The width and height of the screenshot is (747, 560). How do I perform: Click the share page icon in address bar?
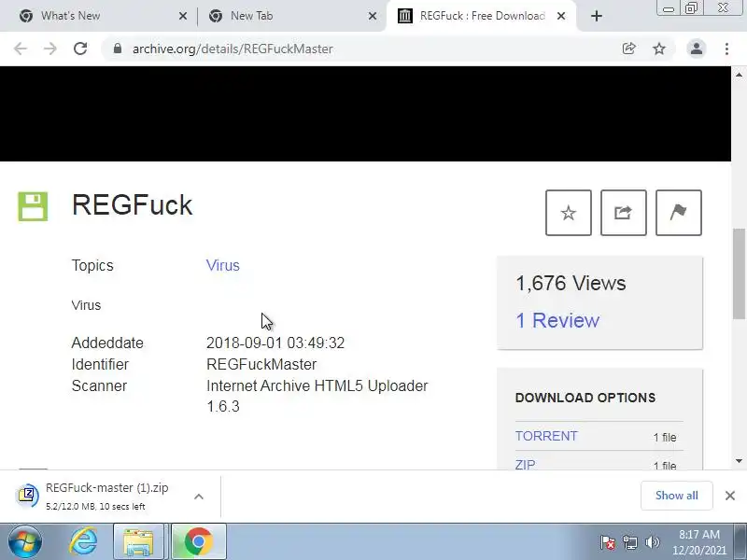[628, 49]
